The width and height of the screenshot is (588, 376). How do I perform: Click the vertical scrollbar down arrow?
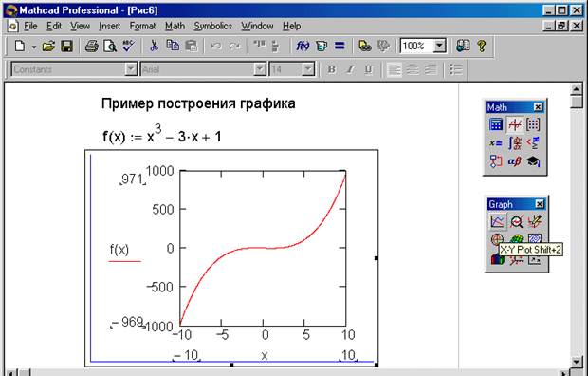click(577, 362)
